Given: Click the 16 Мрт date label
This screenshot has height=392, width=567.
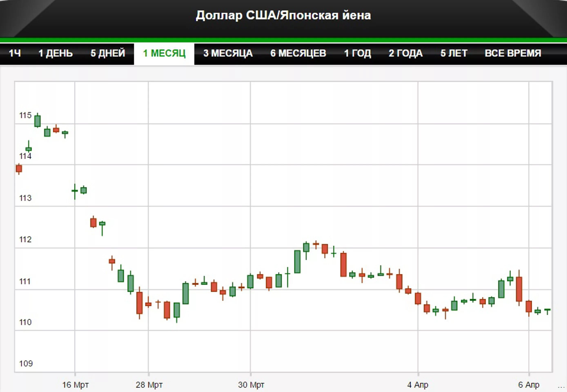Looking at the screenshot, I should pos(75,385).
